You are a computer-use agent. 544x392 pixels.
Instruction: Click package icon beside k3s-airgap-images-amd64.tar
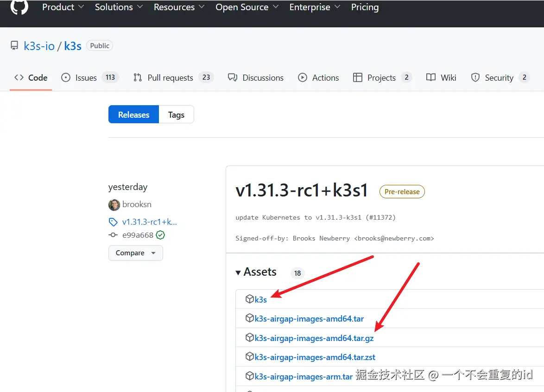tap(250, 318)
